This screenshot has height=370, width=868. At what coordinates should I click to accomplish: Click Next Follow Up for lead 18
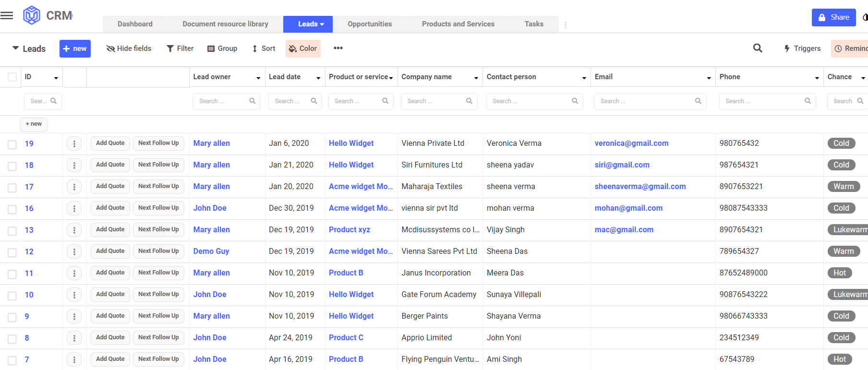158,165
